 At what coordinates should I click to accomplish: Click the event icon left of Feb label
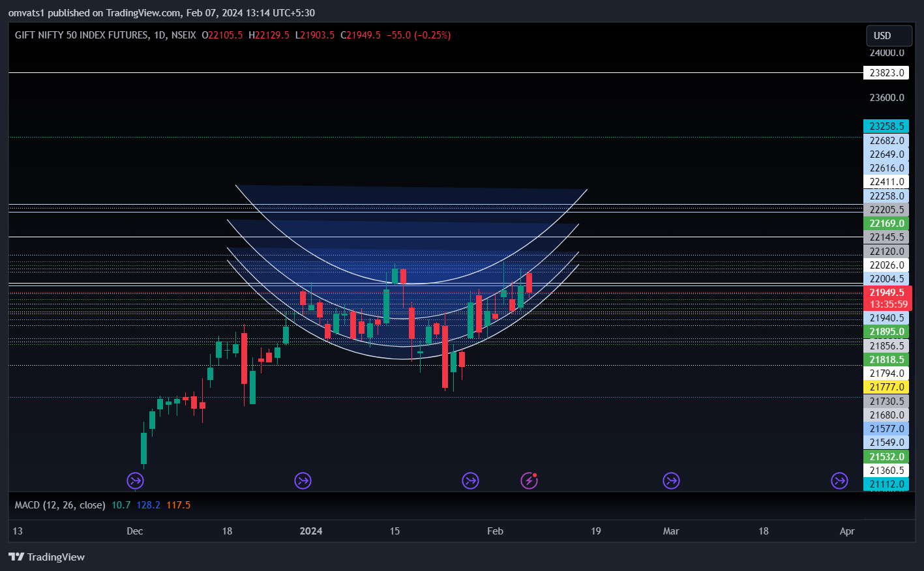click(470, 481)
